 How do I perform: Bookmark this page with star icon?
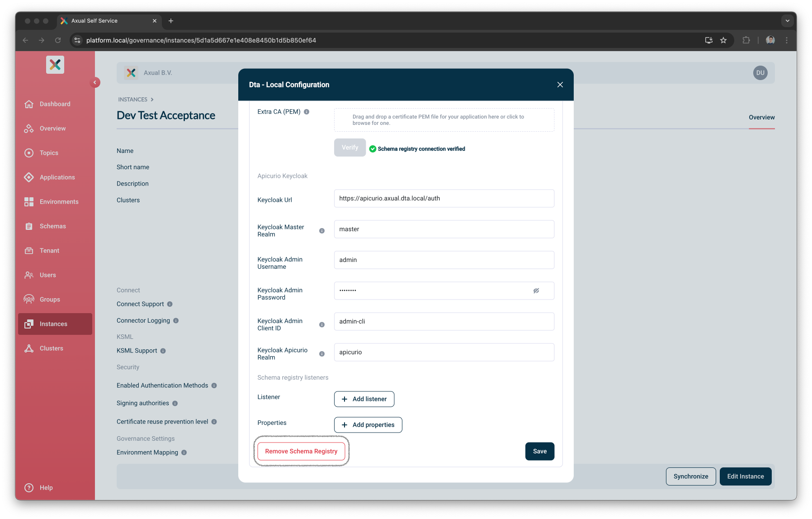click(x=723, y=40)
